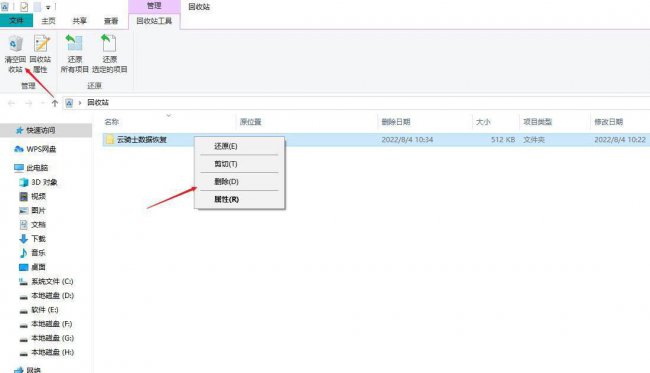The width and height of the screenshot is (650, 373).
Task: Click the 管理 contextual tab header
Action: (154, 6)
